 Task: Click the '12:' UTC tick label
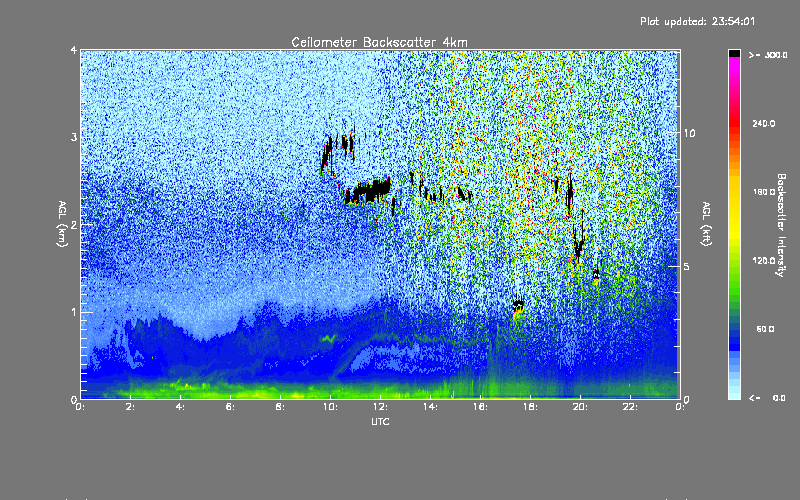pos(381,407)
